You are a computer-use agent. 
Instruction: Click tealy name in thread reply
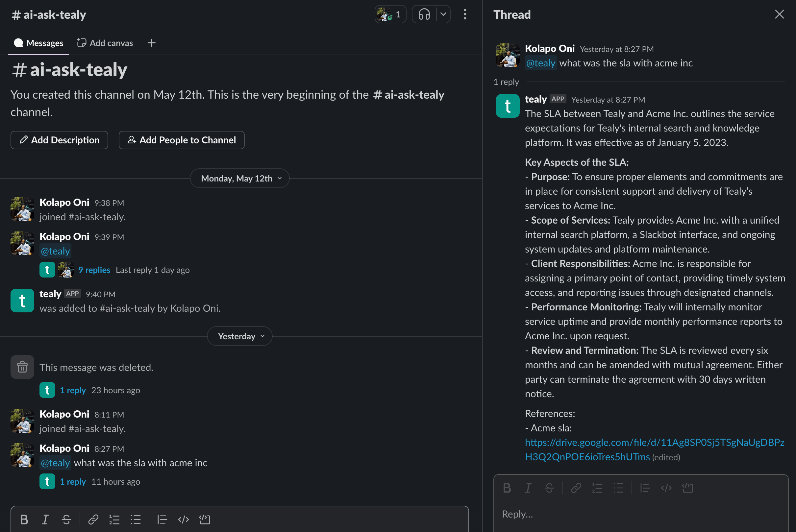[535, 99]
